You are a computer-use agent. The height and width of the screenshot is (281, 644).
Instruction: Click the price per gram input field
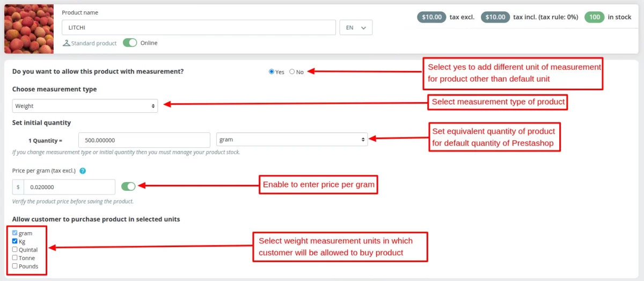(69, 187)
